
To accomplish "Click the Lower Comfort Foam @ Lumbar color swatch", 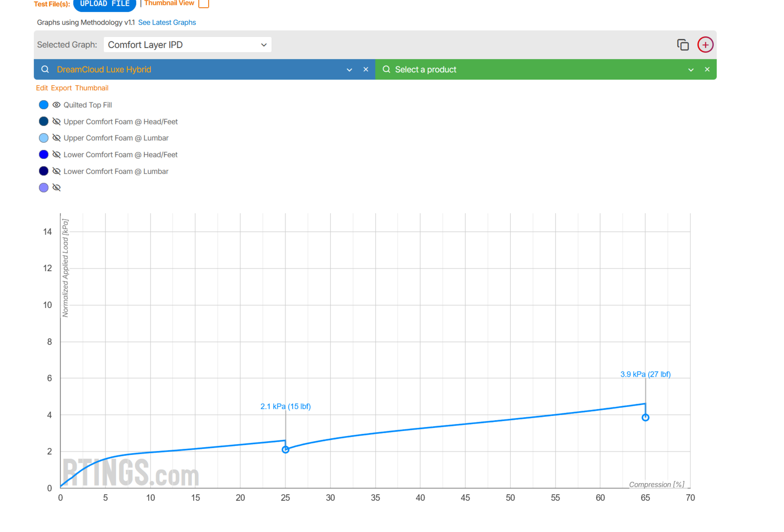I will pos(43,171).
